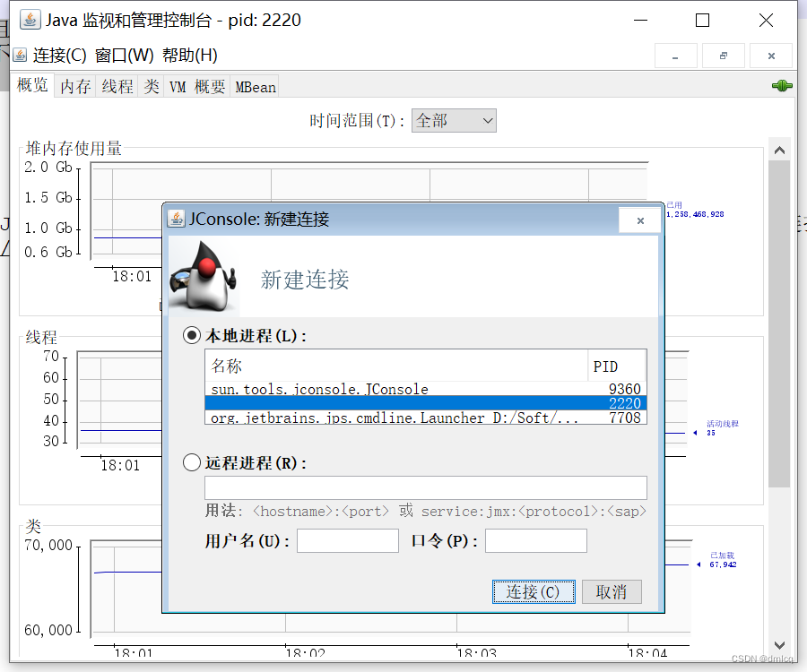The image size is (807, 672).
Task: Click the Java icon beside 连接 menu
Action: point(20,55)
